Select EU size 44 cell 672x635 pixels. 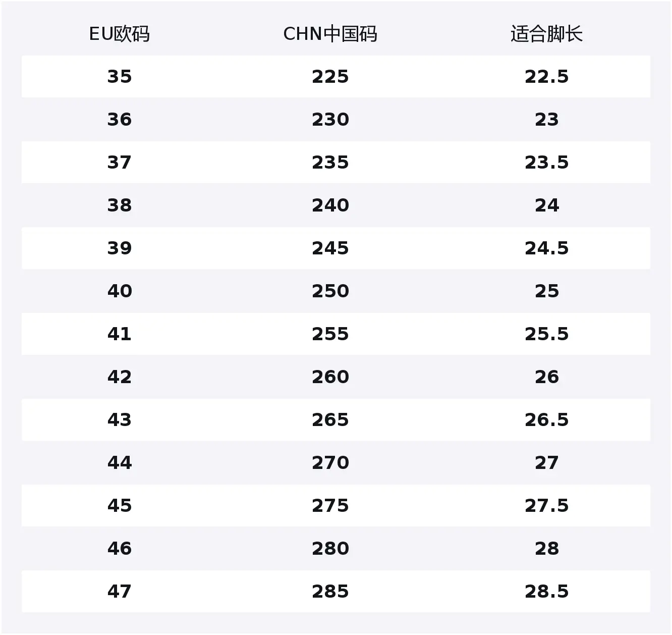coord(120,463)
